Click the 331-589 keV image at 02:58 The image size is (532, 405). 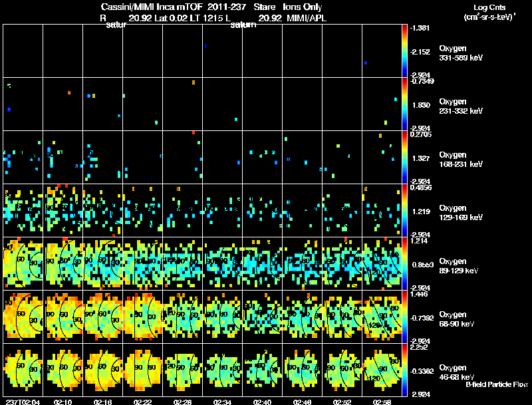(382, 51)
